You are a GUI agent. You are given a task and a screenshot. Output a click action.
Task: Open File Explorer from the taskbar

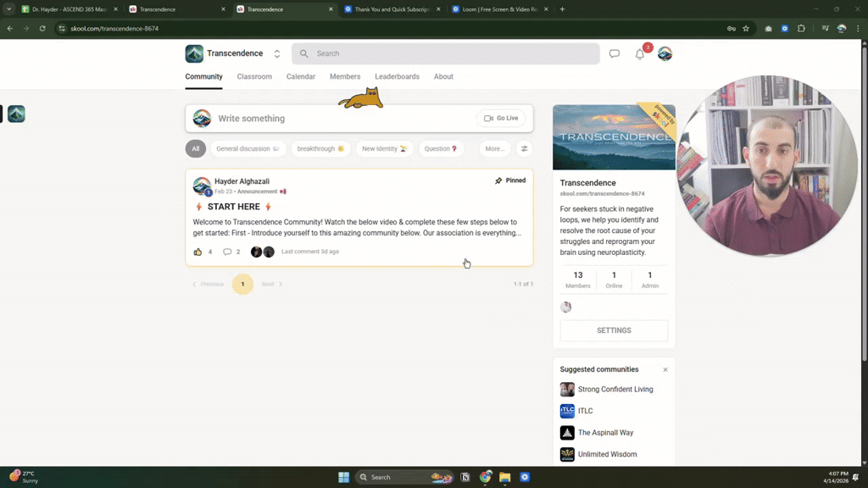point(505,477)
